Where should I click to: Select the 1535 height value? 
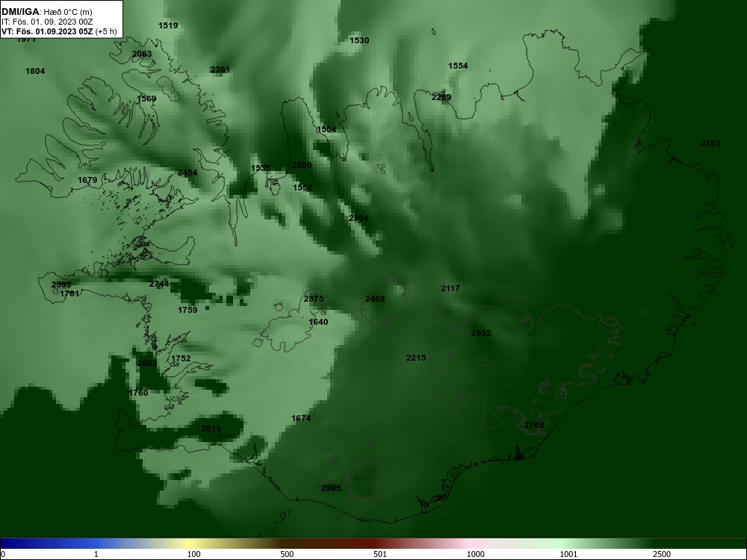(261, 167)
